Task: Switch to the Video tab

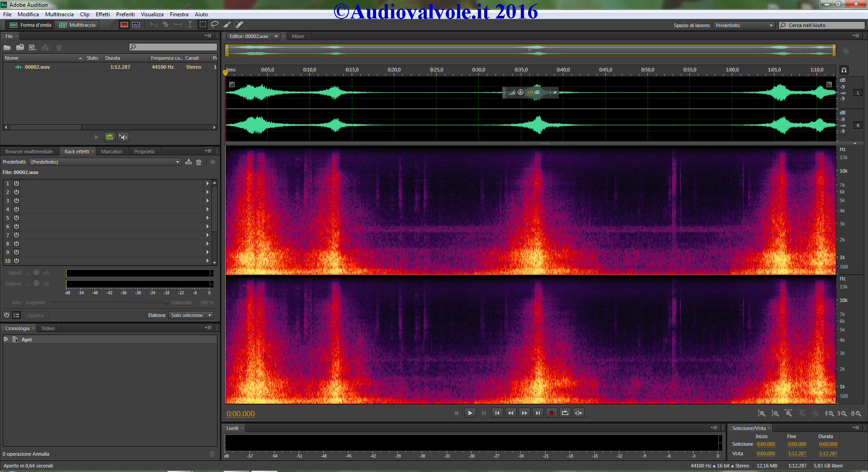Action: (x=48, y=328)
